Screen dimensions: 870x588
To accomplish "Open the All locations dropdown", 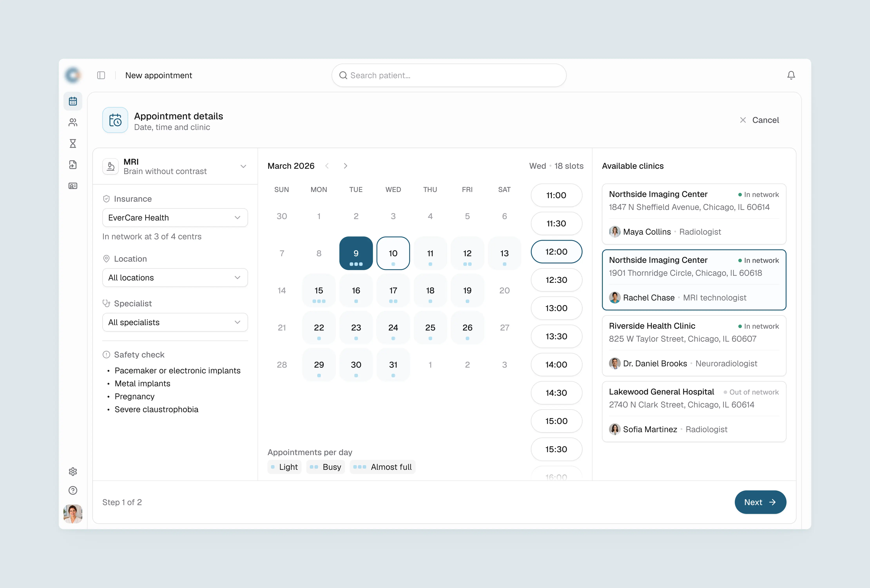I will coord(175,278).
